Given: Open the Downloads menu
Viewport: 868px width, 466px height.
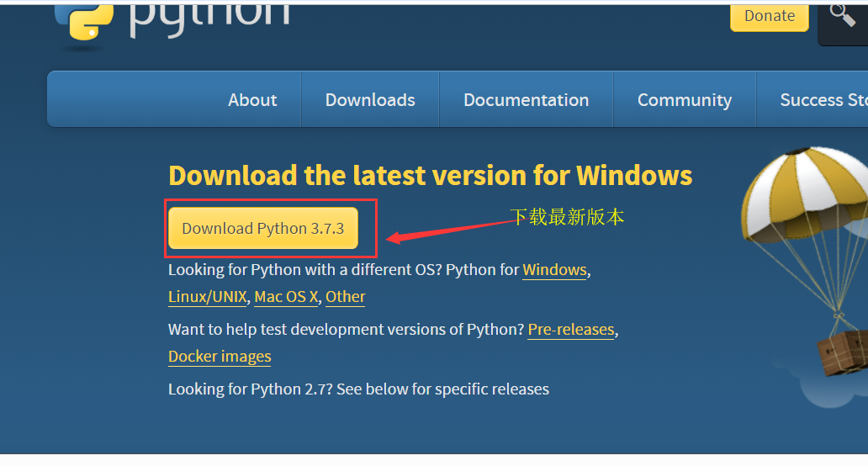Looking at the screenshot, I should pos(370,99).
